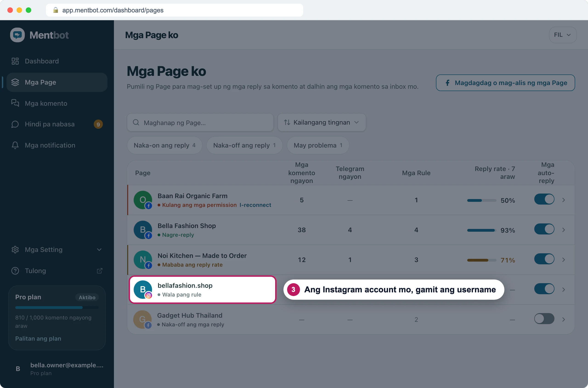Expand the Mga Setting chevron

99,250
